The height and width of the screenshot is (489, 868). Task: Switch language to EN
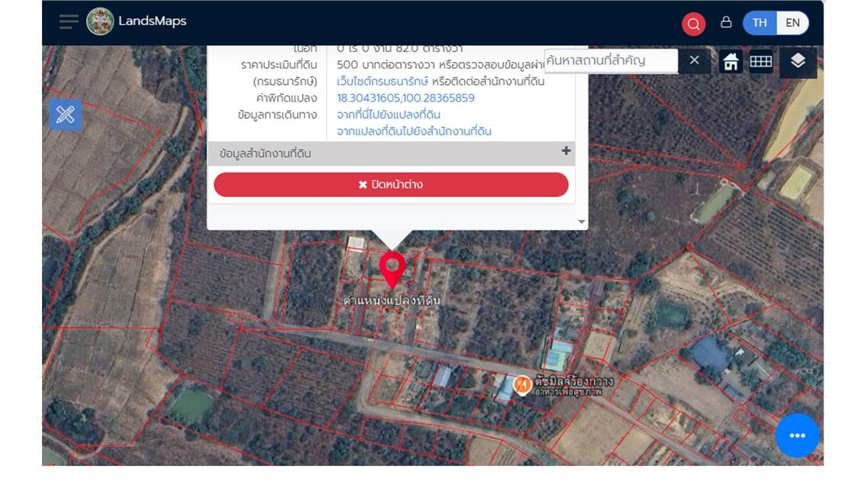point(792,23)
